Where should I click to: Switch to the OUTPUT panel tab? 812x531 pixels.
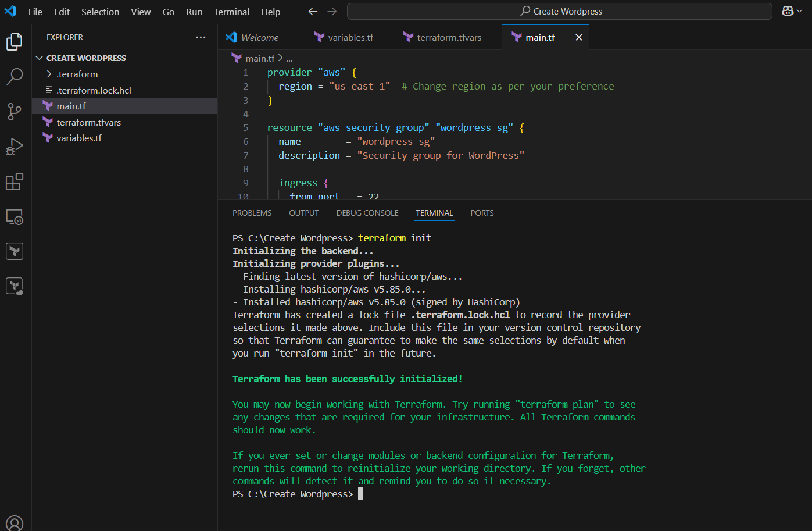[304, 213]
